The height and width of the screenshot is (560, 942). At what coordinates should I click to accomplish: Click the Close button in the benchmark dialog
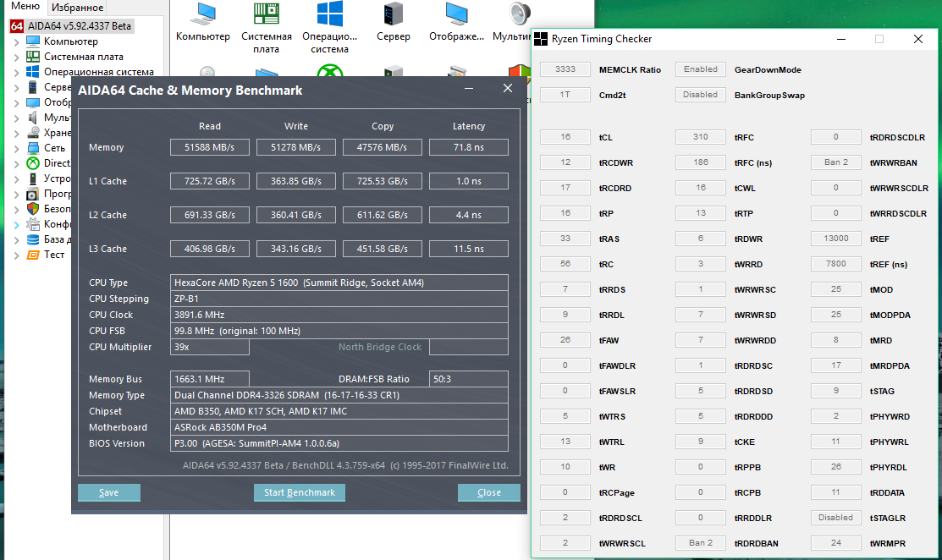489,492
